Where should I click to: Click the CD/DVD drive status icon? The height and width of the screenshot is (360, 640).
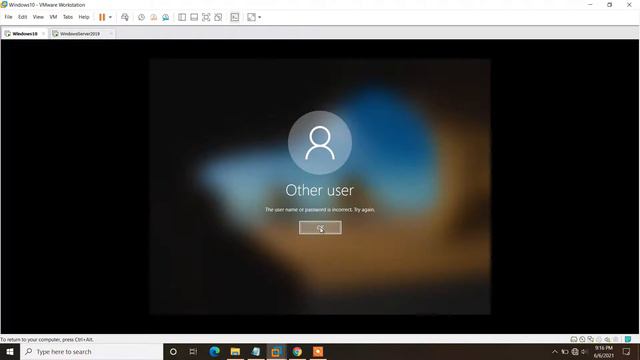tap(582, 339)
